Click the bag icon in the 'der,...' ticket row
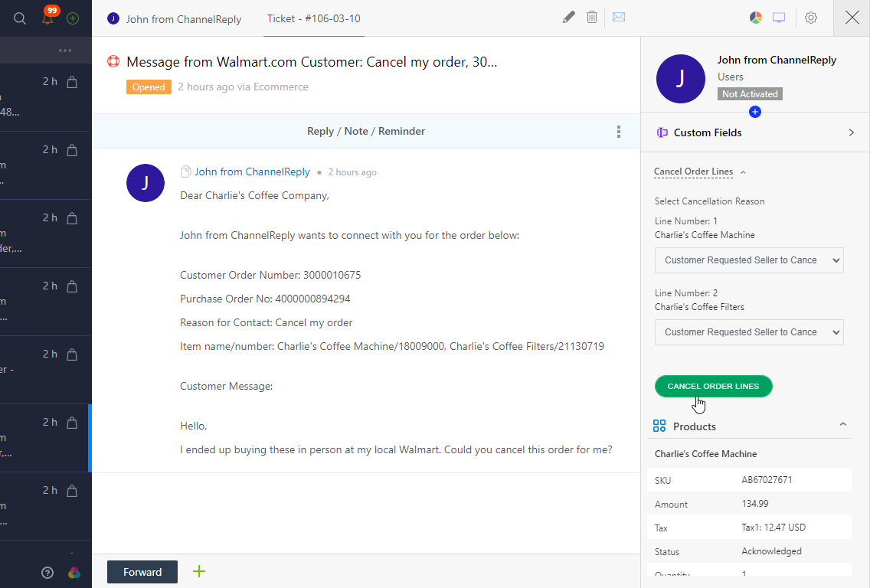This screenshot has height=588, width=870. [x=72, y=218]
